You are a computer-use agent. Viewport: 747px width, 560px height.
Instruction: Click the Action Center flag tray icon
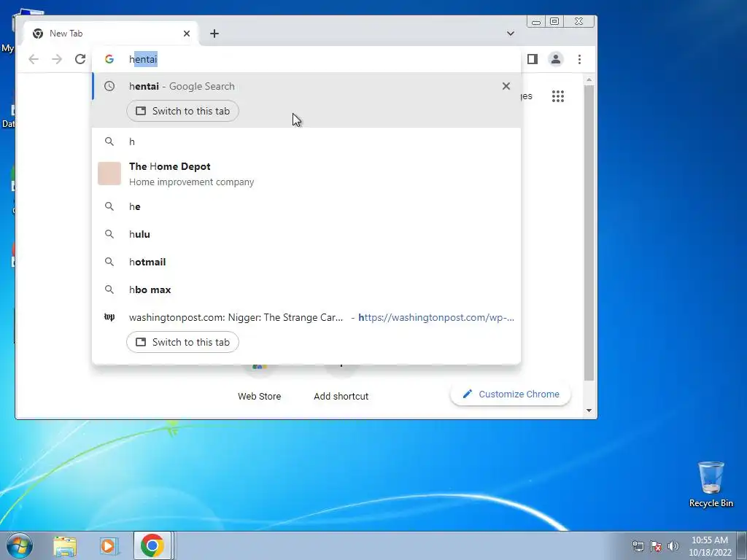[656, 546]
